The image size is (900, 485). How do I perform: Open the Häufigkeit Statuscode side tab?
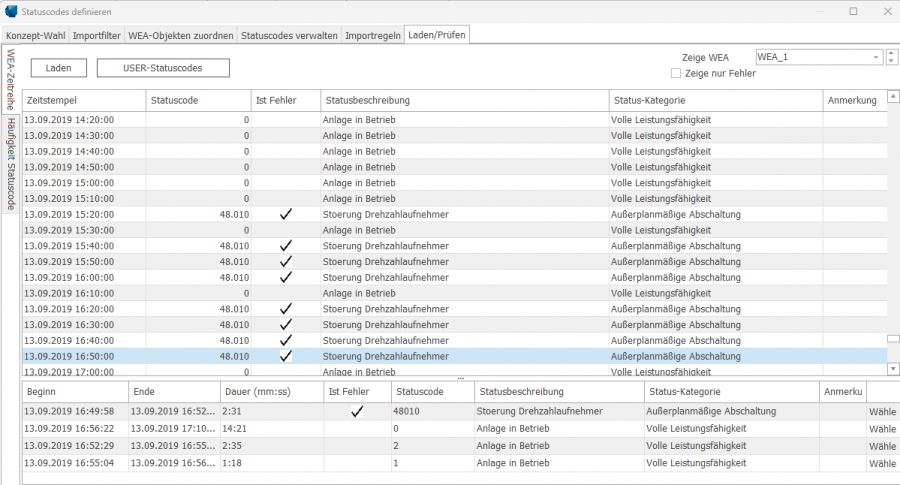pos(10,164)
